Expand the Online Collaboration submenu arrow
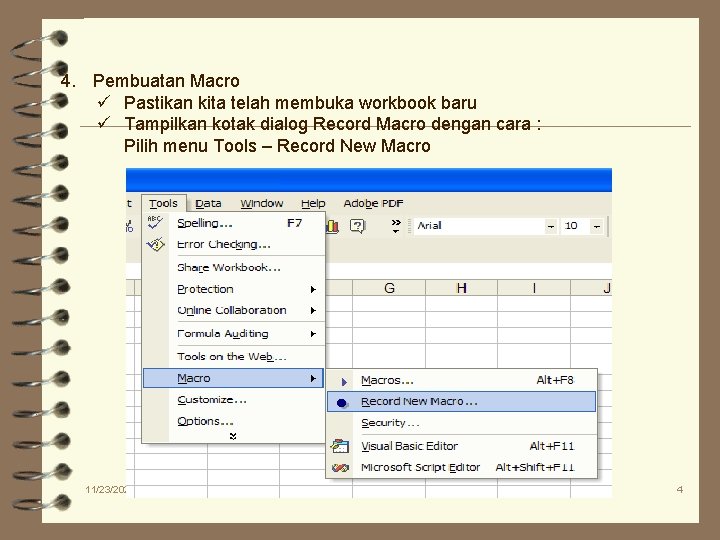The height and width of the screenshot is (540, 720). 313,310
